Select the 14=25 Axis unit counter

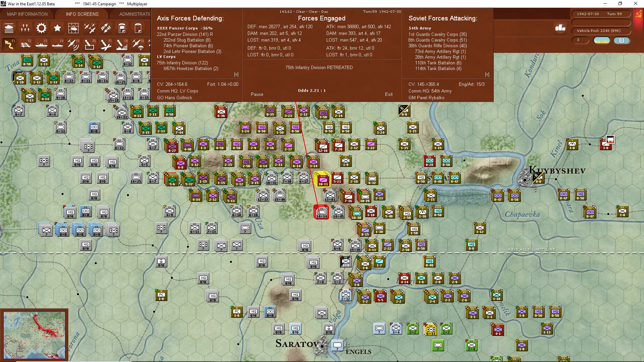[136, 179]
